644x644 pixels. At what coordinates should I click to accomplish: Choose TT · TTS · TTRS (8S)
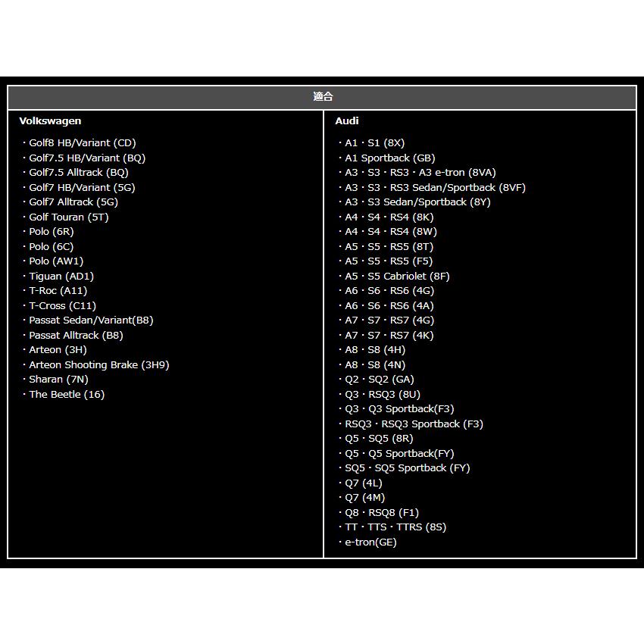coord(395,527)
